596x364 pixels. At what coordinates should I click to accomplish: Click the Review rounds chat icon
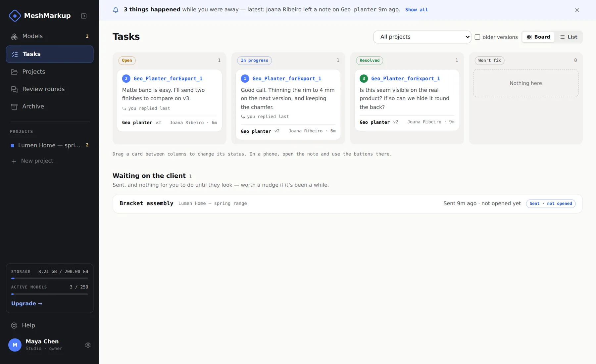coord(14,89)
